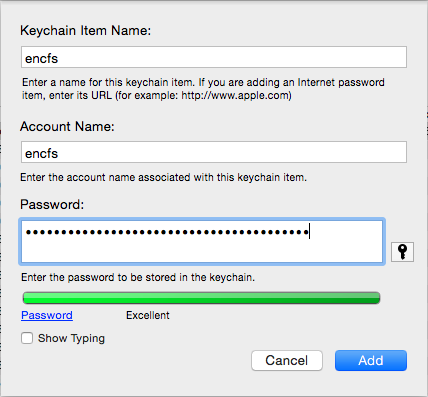Open the blue Password link
The height and width of the screenshot is (397, 428).
(47, 315)
